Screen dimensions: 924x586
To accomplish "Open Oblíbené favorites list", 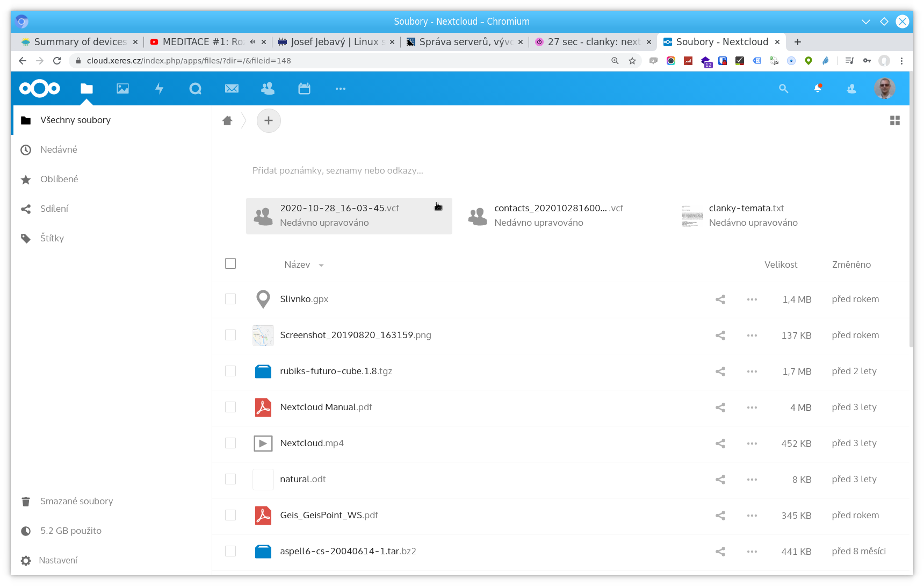I will pyautogui.click(x=111, y=179).
